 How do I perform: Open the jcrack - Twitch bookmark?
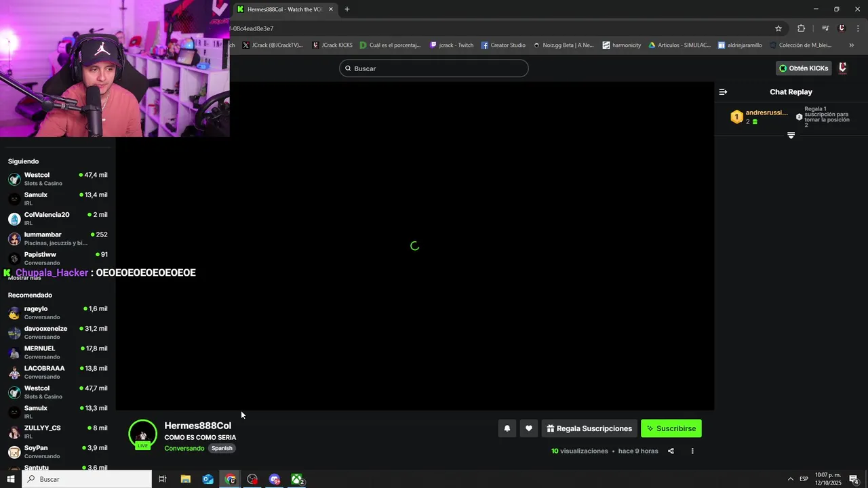(x=452, y=45)
